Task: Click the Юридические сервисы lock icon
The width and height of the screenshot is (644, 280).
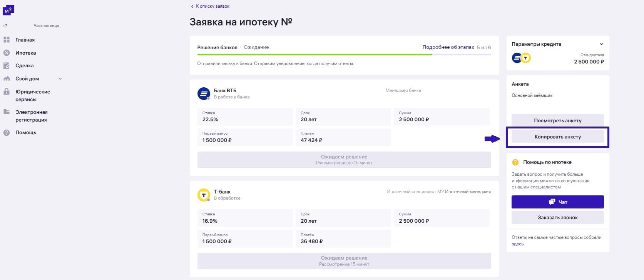Action: (x=7, y=92)
